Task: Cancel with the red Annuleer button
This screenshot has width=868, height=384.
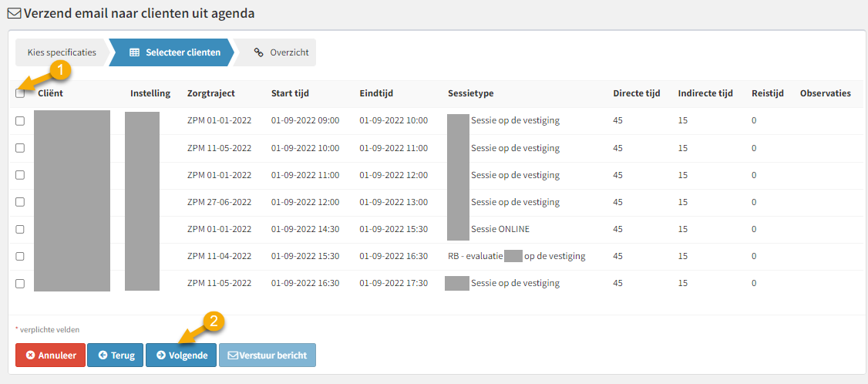Action: (50, 355)
